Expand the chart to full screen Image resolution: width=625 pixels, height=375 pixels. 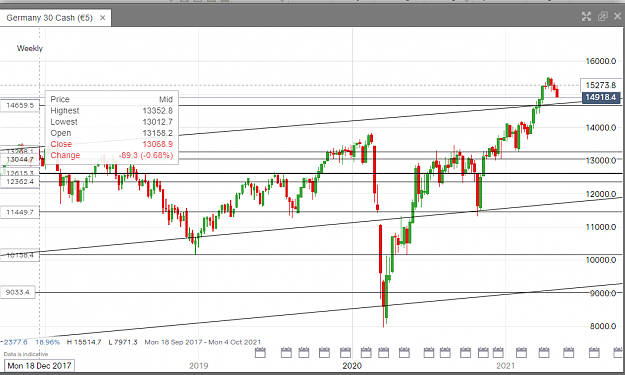586,16
